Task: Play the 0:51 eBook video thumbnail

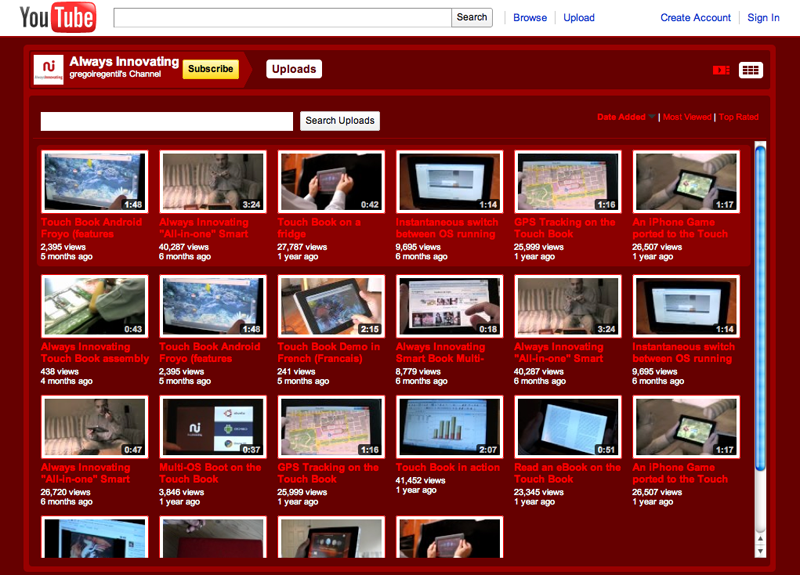Action: click(568, 427)
